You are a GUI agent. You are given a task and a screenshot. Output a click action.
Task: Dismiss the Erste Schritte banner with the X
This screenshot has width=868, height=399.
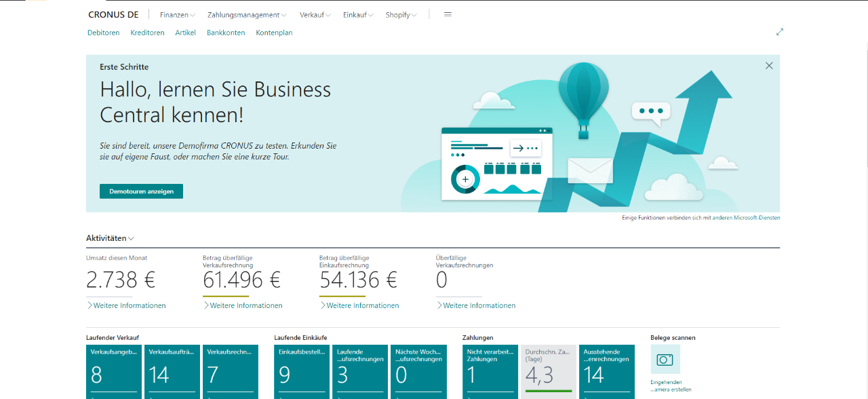pyautogui.click(x=769, y=66)
